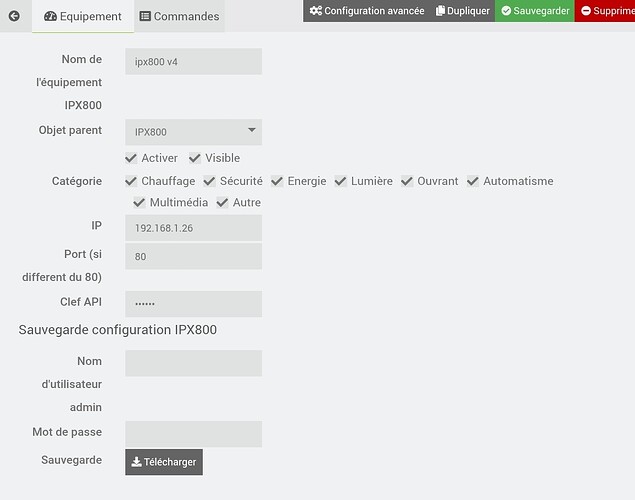Click the minus icon on Supprimer
The height and width of the screenshot is (500, 635).
[586, 11]
